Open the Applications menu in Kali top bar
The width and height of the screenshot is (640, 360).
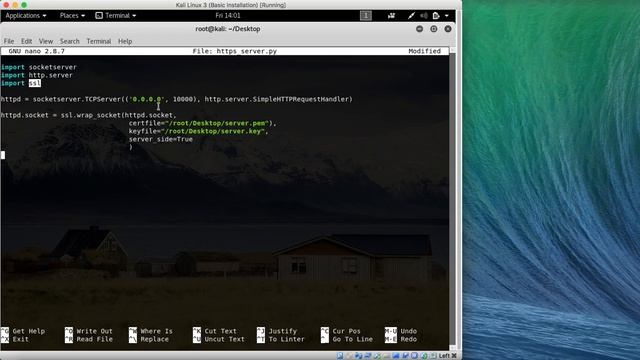click(26, 16)
